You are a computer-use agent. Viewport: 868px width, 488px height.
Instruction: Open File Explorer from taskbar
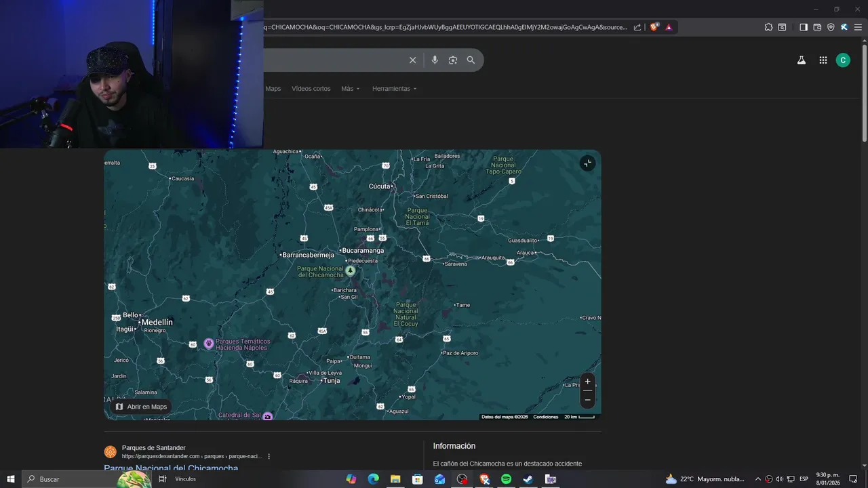pyautogui.click(x=395, y=479)
